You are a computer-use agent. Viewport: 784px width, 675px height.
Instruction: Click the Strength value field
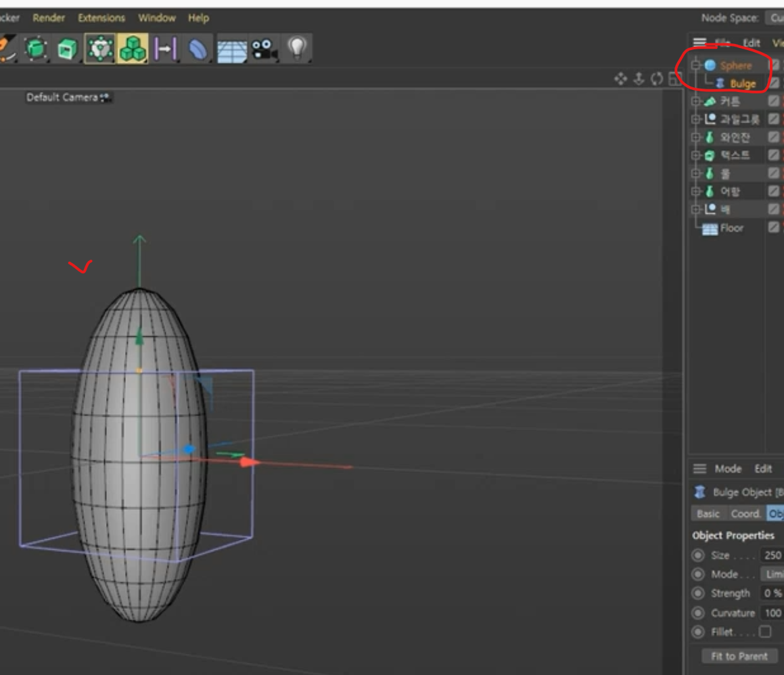click(x=772, y=593)
